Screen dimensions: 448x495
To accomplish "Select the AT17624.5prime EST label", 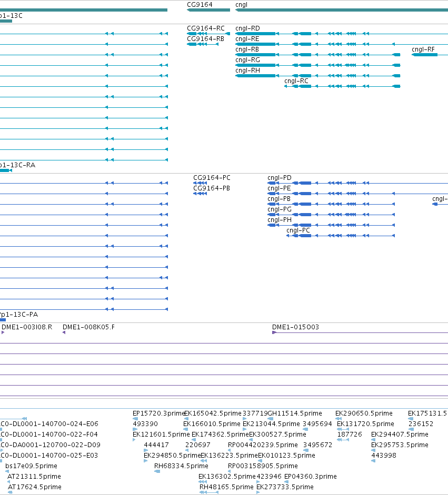I will point(34,487).
